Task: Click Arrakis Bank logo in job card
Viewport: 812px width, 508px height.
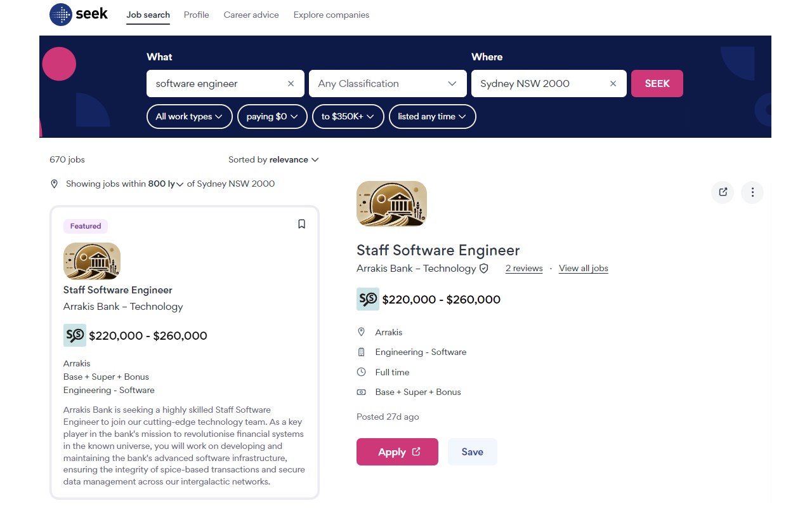Action: 92,261
